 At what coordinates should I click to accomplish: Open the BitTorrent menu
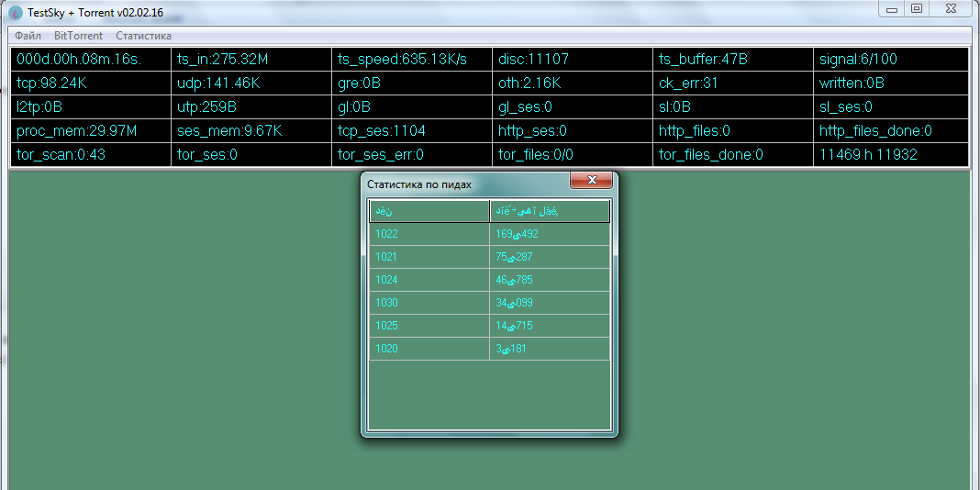78,36
